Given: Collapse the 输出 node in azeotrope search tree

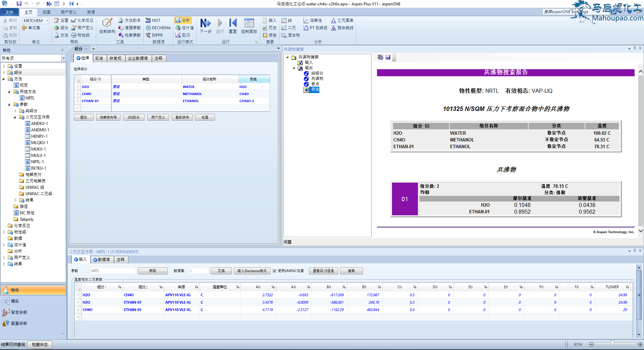Looking at the screenshot, I should click(294, 68).
